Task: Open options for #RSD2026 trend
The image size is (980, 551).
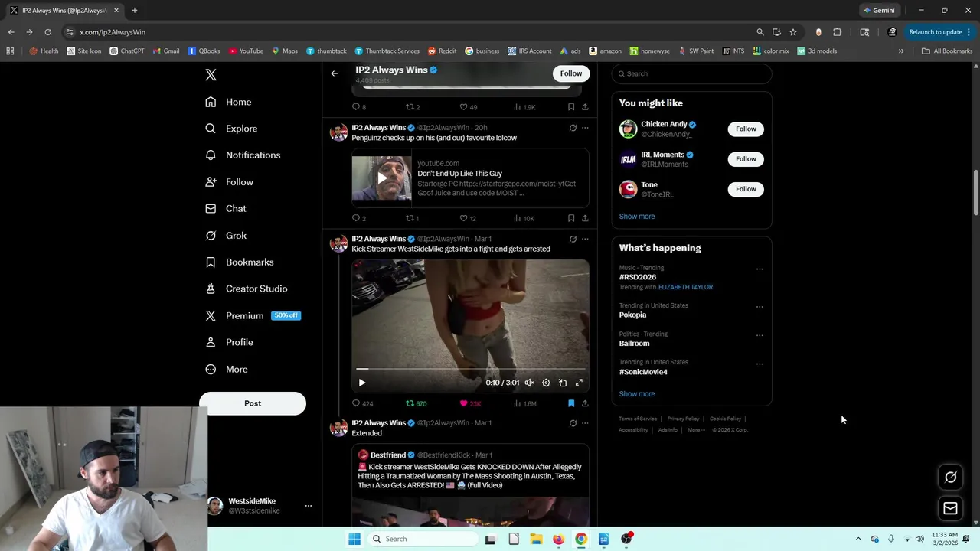Action: tap(759, 269)
